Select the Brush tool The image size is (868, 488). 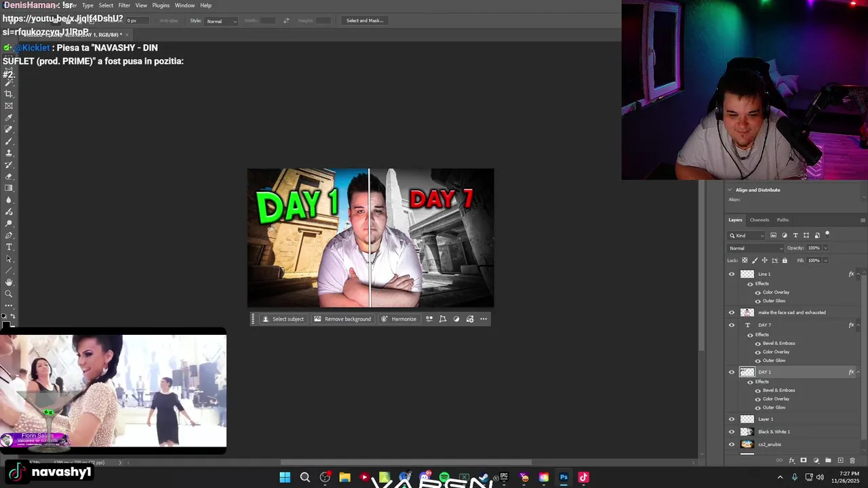coord(9,141)
